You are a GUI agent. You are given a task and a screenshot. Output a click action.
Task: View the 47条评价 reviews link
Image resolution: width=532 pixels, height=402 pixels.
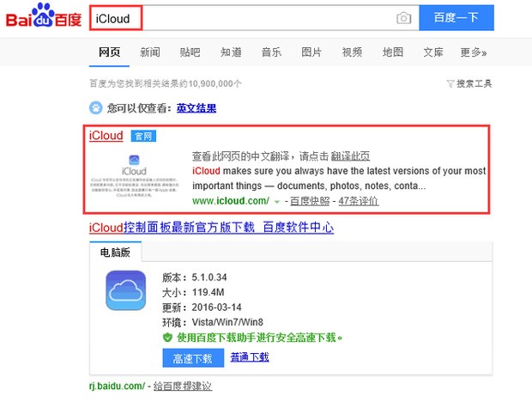click(x=359, y=201)
